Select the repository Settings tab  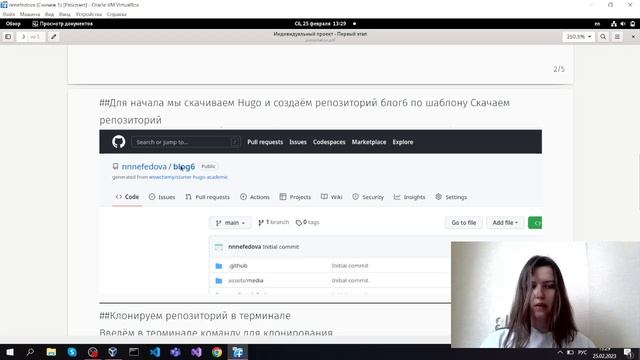click(451, 197)
